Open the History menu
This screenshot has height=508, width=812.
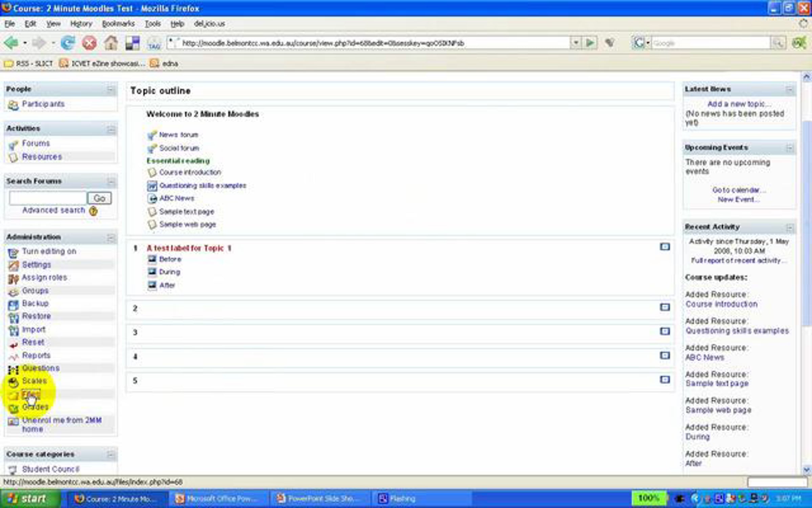tap(81, 24)
